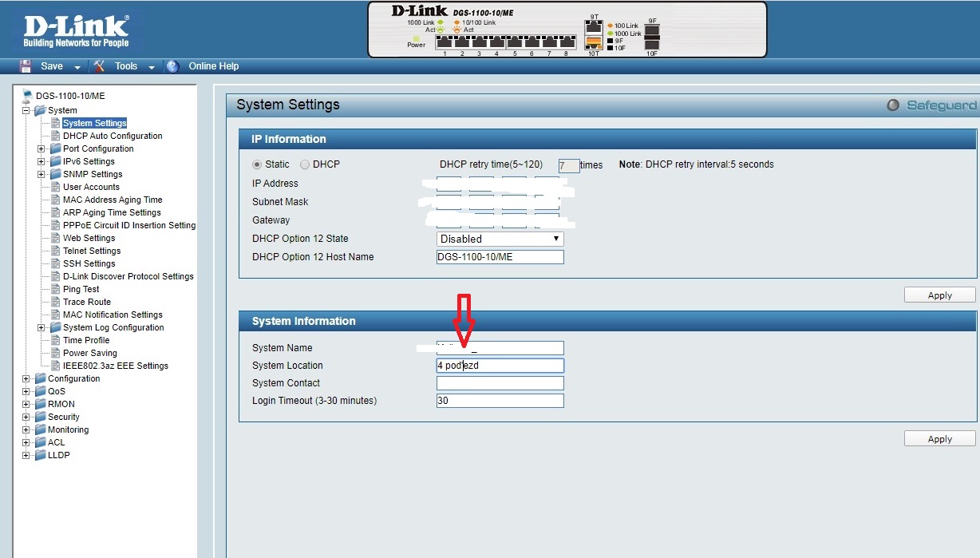Expand the System Log Configuration node
The height and width of the screenshot is (558, 980).
(41, 327)
